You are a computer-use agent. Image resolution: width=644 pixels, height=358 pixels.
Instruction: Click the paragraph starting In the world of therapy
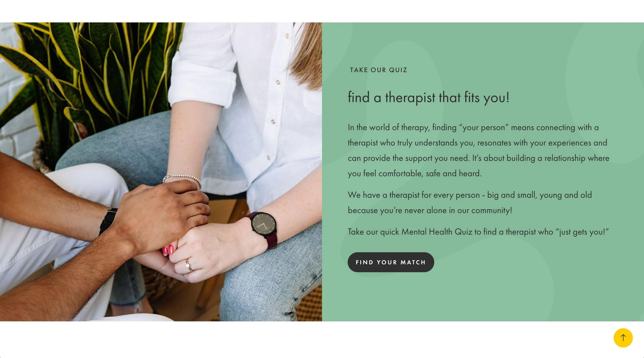pos(478,150)
